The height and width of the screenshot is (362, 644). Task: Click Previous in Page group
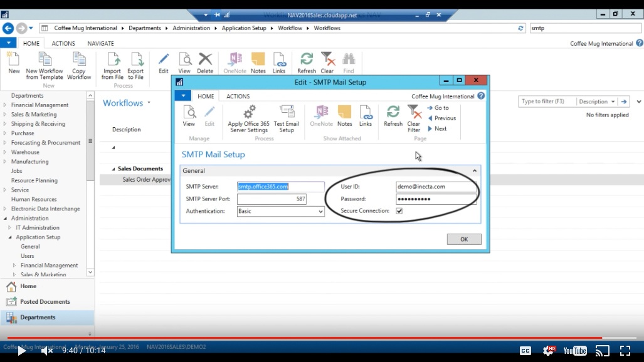click(441, 118)
